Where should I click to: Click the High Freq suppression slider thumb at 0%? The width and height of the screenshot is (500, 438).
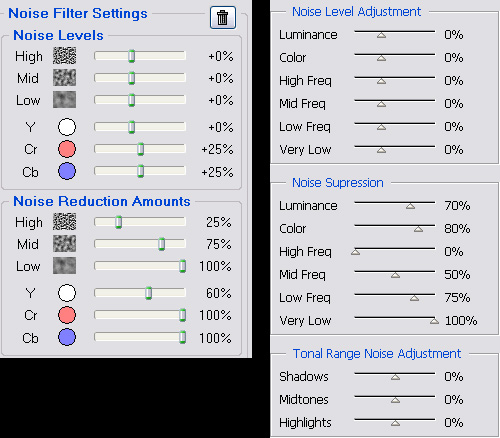355,252
